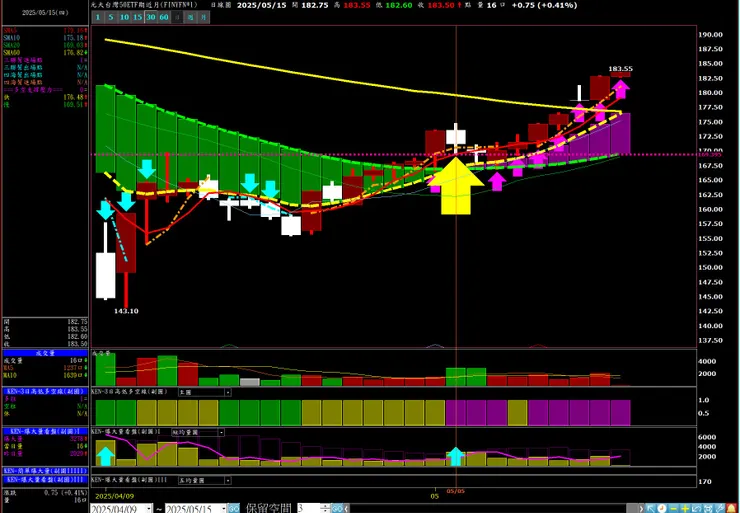The height and width of the screenshot is (513, 740).
Task: Select the 成交量 volume panel header
Action: pos(45,353)
